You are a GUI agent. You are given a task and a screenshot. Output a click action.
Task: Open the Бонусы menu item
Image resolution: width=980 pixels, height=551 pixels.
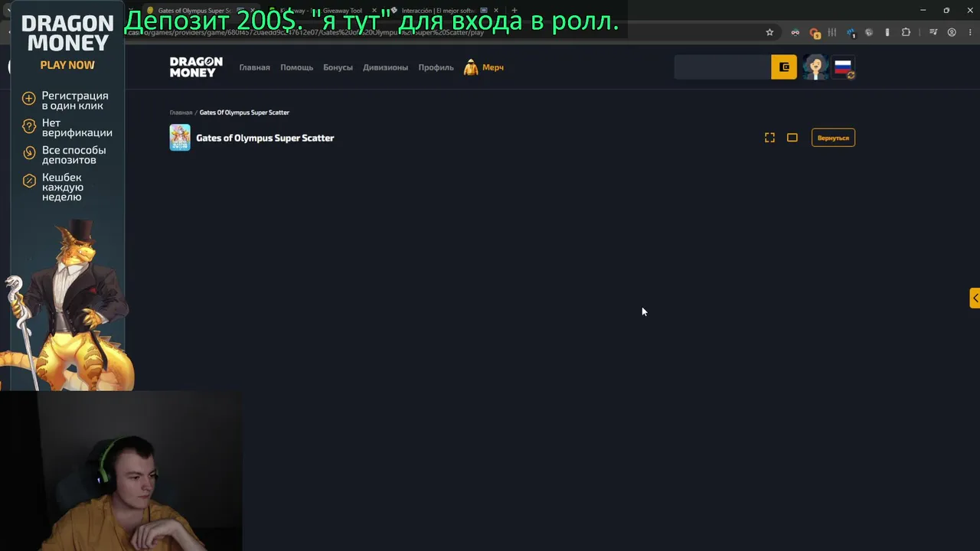coord(338,67)
